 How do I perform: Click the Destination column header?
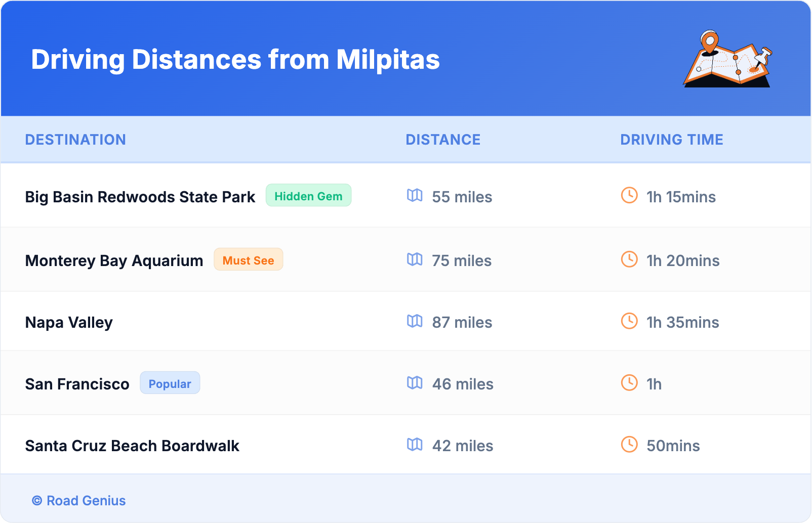coord(75,140)
